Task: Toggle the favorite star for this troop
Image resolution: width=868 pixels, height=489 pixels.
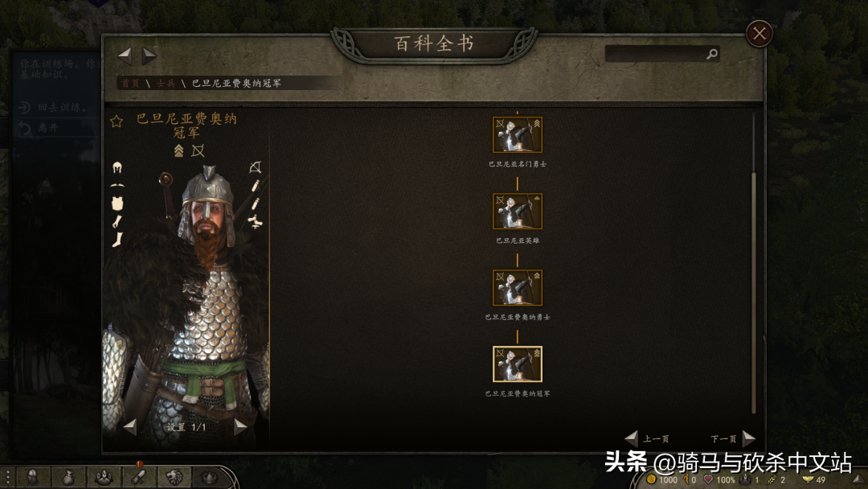Action: (x=117, y=121)
